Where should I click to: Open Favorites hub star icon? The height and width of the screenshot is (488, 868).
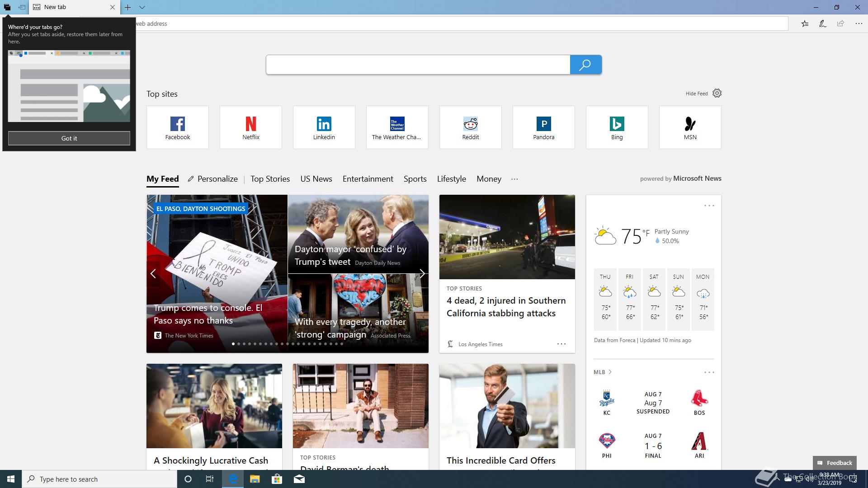pos(805,23)
